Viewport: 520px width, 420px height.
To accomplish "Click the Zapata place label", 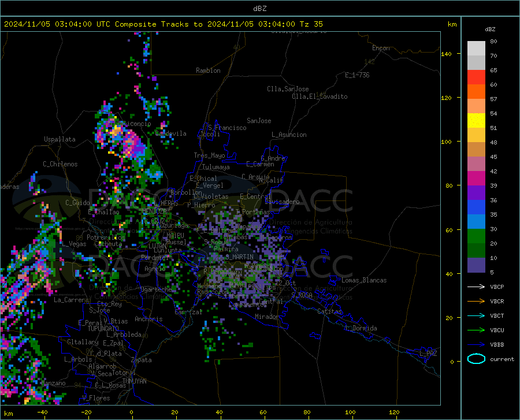I will 142,360.
